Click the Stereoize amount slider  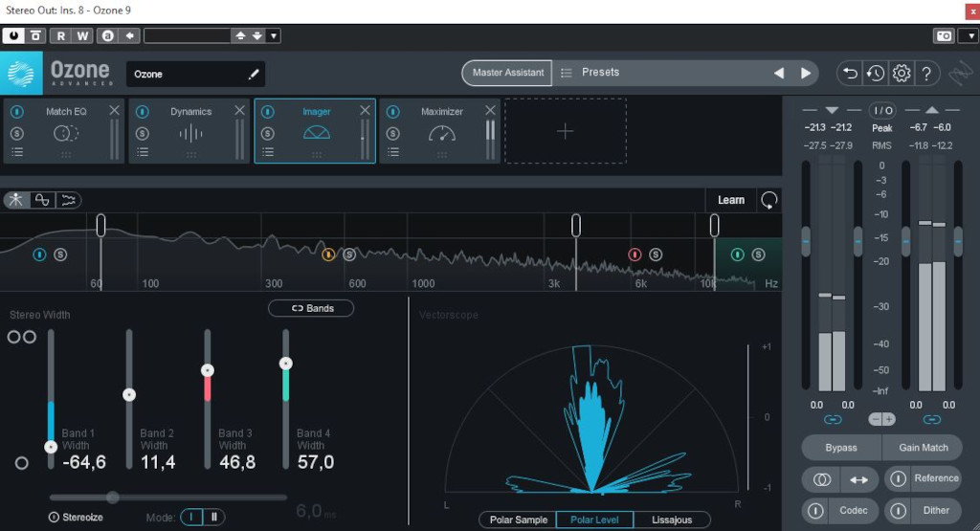113,498
